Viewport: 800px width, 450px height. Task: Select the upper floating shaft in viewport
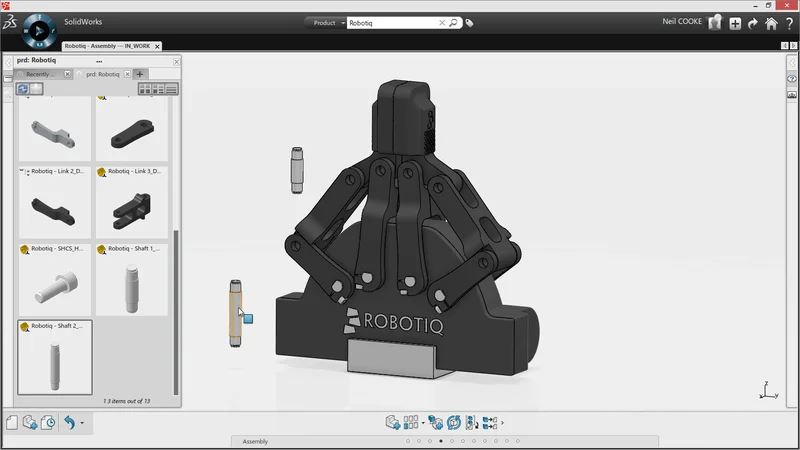click(x=297, y=170)
